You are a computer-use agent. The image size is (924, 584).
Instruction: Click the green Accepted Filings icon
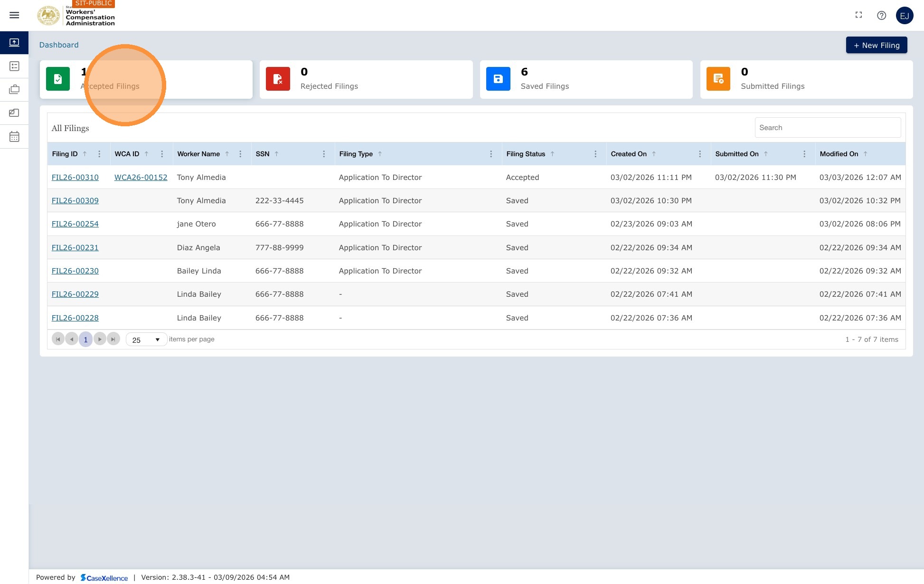58,79
